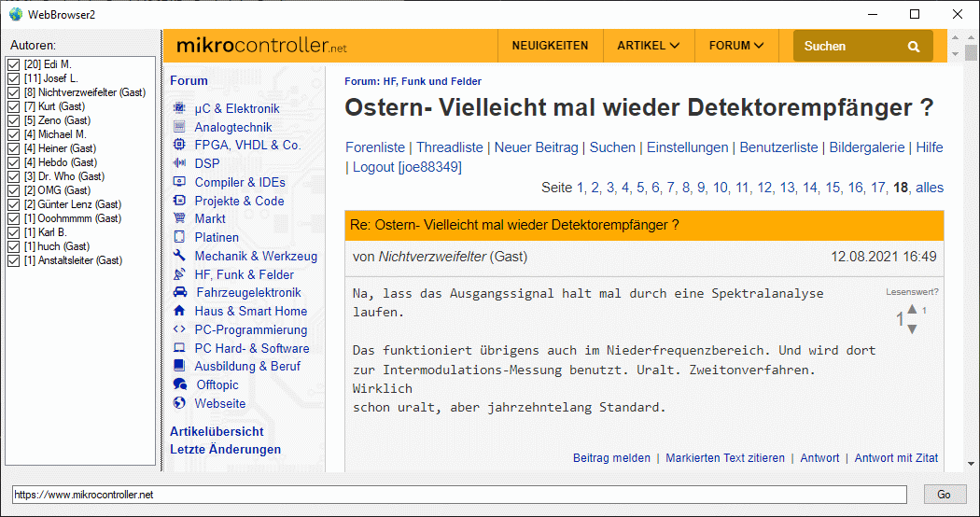Click the Hilfe link
The image size is (980, 517).
[930, 147]
